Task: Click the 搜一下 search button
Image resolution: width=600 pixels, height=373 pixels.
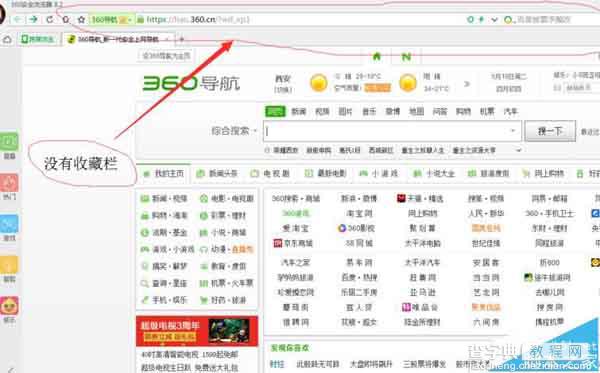Action: point(550,131)
